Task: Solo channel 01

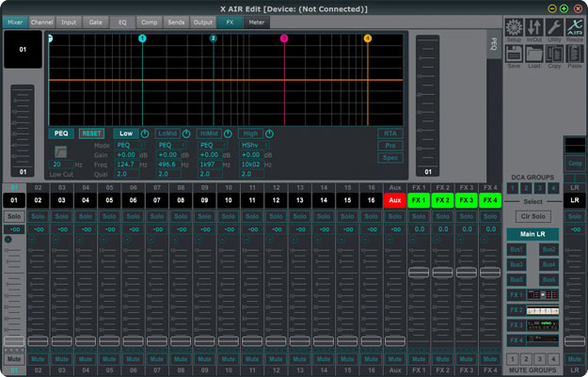Action: tap(14, 216)
